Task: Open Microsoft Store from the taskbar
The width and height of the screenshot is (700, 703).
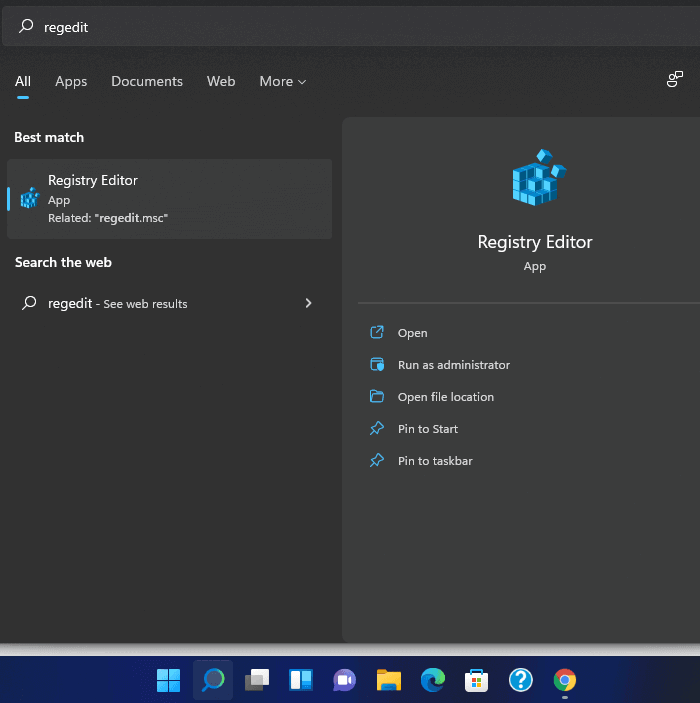Action: coord(476,680)
